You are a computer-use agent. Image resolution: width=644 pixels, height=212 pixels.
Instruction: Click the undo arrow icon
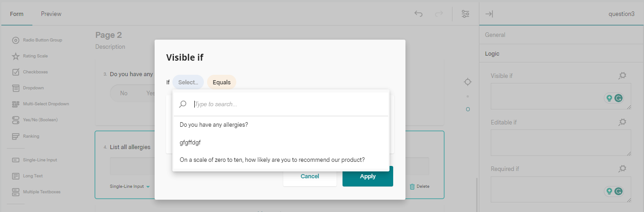418,14
